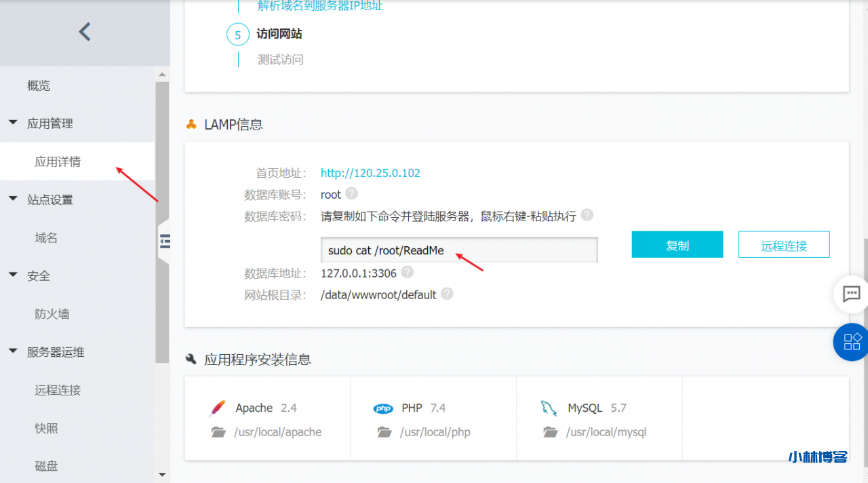The height and width of the screenshot is (483, 868).
Task: Open the chat message bubble icon
Action: pyautogui.click(x=851, y=294)
